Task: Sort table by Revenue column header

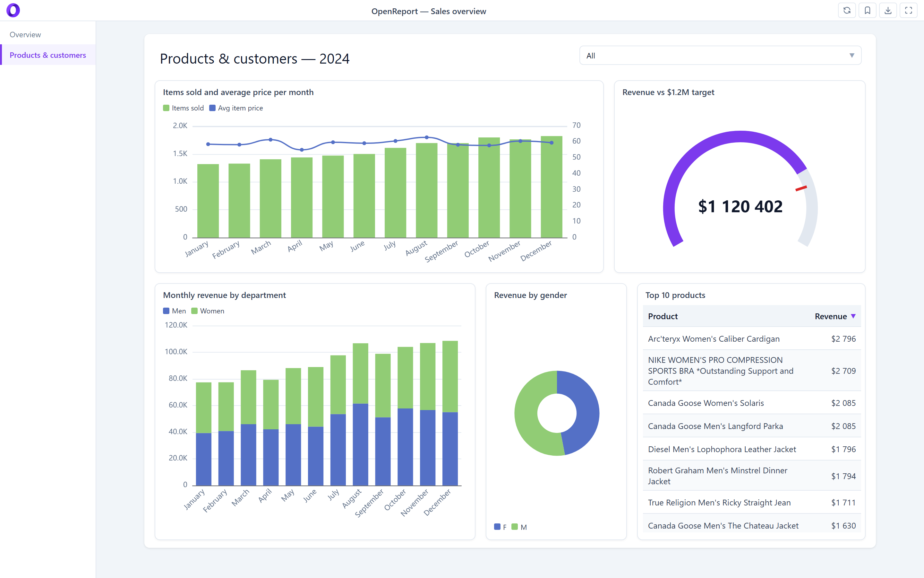Action: click(x=835, y=317)
